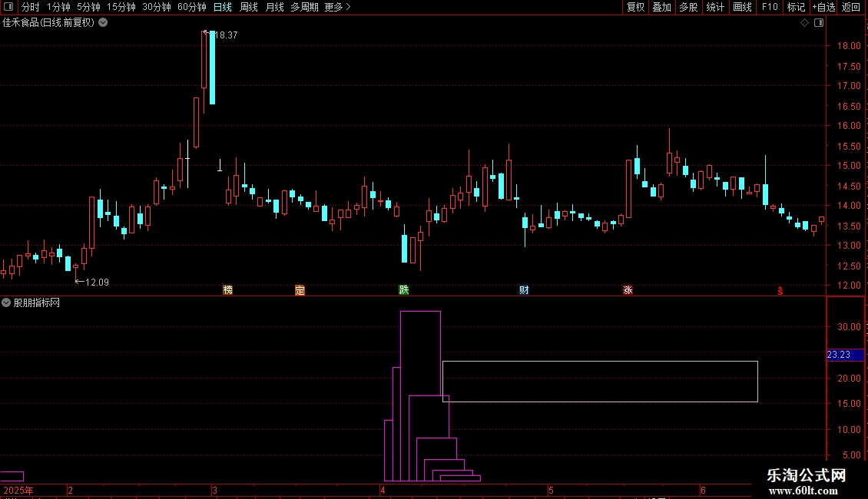The width and height of the screenshot is (868, 499).
Task: Select the 1分钟 period
Action: click(x=58, y=7)
